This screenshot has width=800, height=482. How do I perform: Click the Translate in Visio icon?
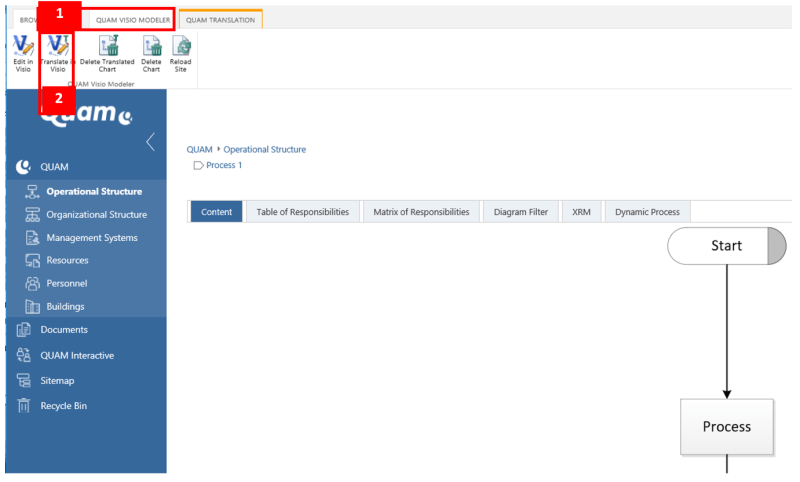[58, 46]
